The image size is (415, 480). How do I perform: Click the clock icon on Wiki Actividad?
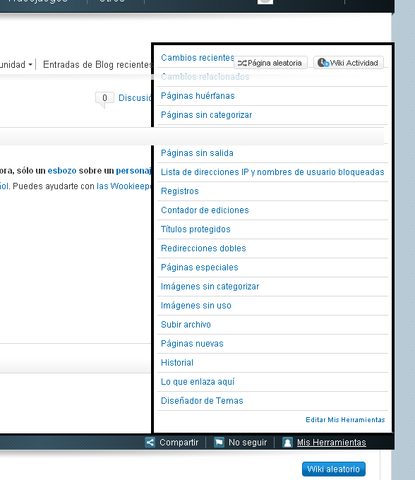click(323, 62)
